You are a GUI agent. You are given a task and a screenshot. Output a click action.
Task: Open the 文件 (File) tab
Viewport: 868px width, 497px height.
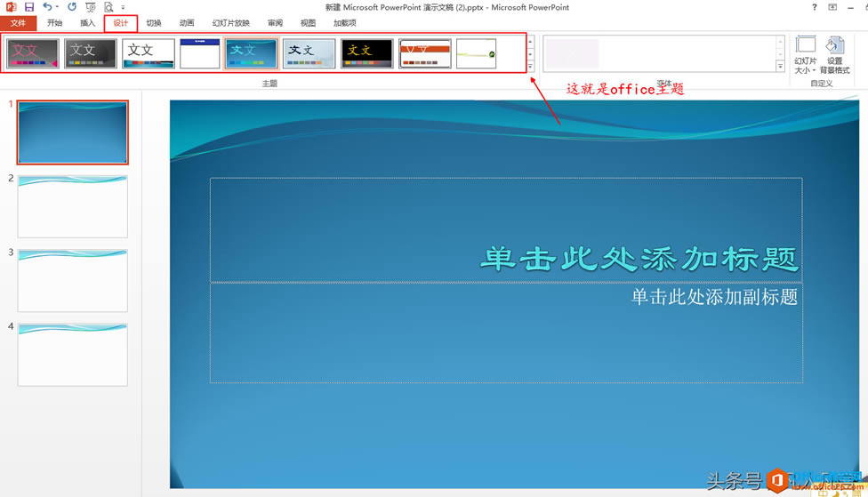[18, 23]
